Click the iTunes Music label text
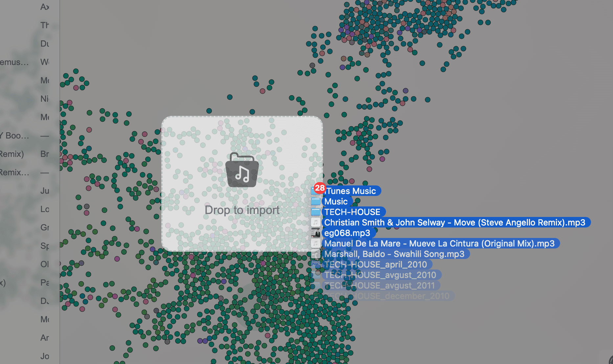Screen dimensions: 613x364 tap(350, 191)
